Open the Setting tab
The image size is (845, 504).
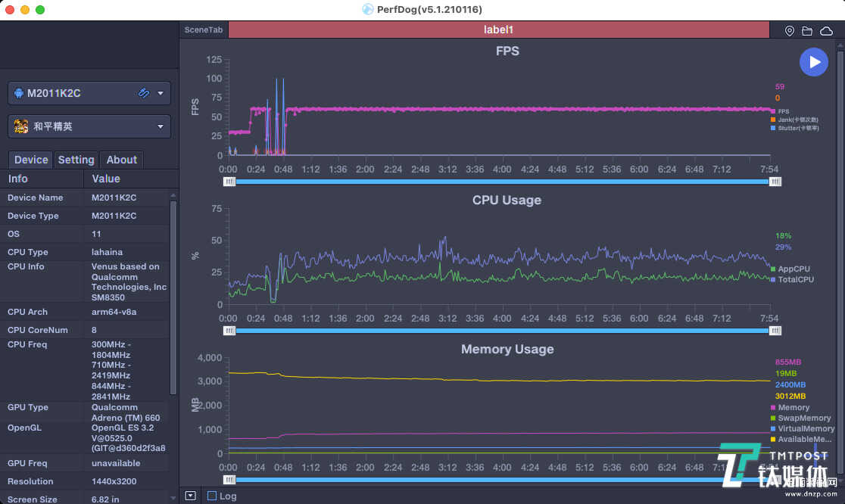pyautogui.click(x=76, y=160)
